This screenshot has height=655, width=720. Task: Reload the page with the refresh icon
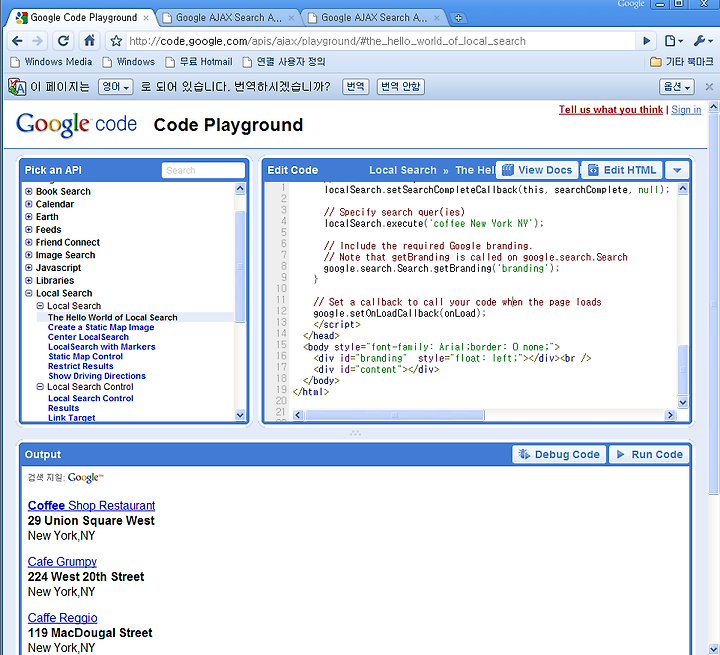coord(63,41)
